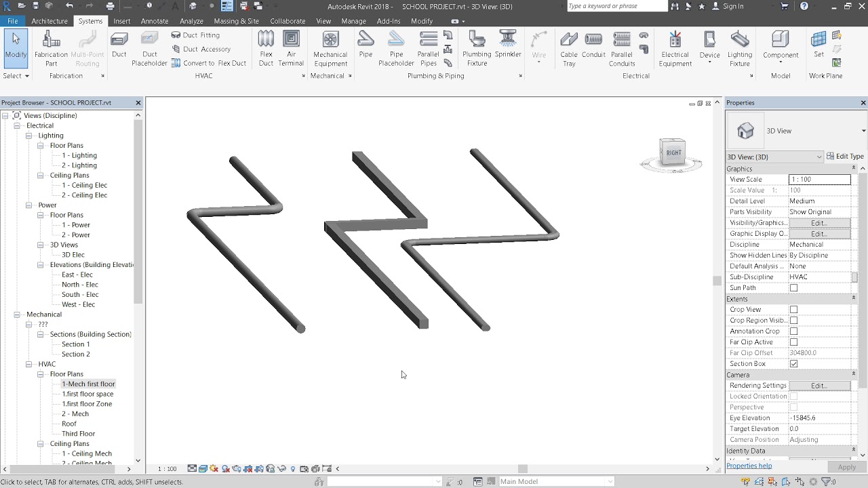
Task: Click Edit for Graphic Display Options
Action: tap(819, 234)
